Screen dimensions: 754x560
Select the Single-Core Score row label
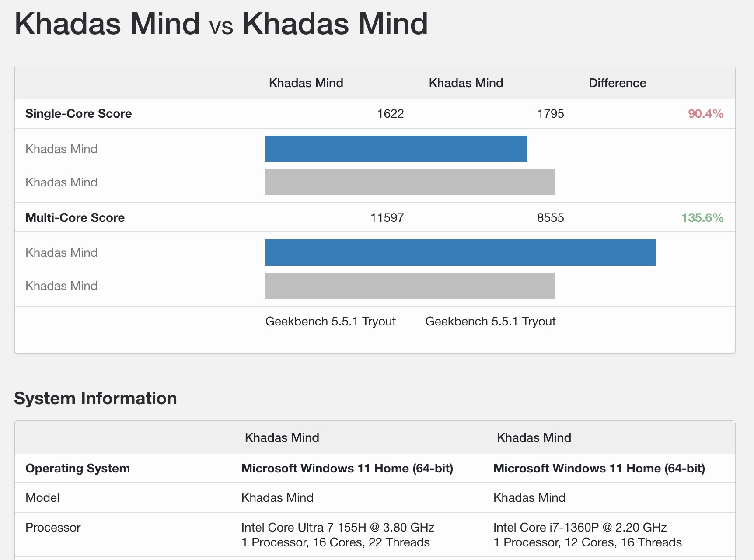(x=78, y=114)
